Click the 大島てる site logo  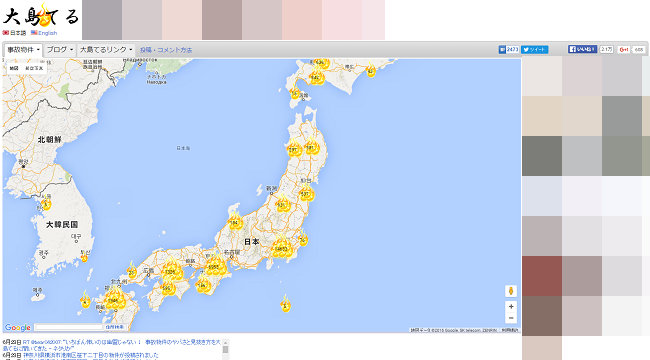pos(41,16)
